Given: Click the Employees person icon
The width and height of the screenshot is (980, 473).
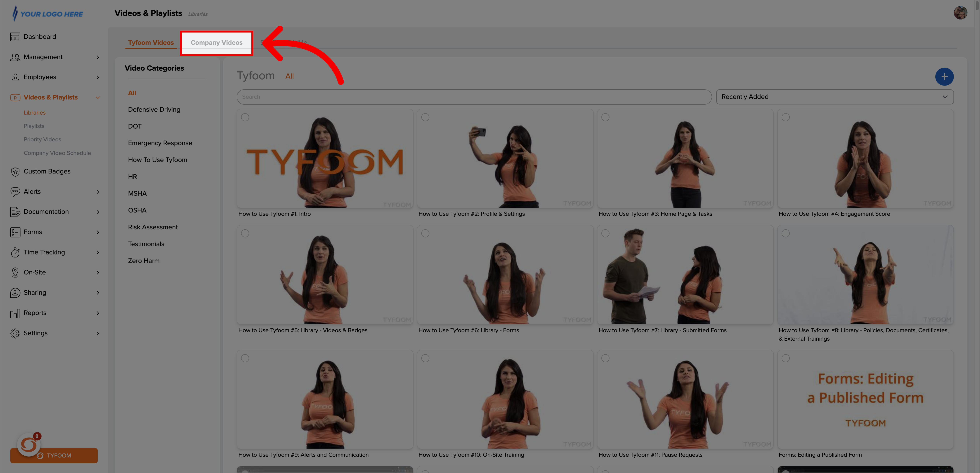Looking at the screenshot, I should tap(15, 77).
